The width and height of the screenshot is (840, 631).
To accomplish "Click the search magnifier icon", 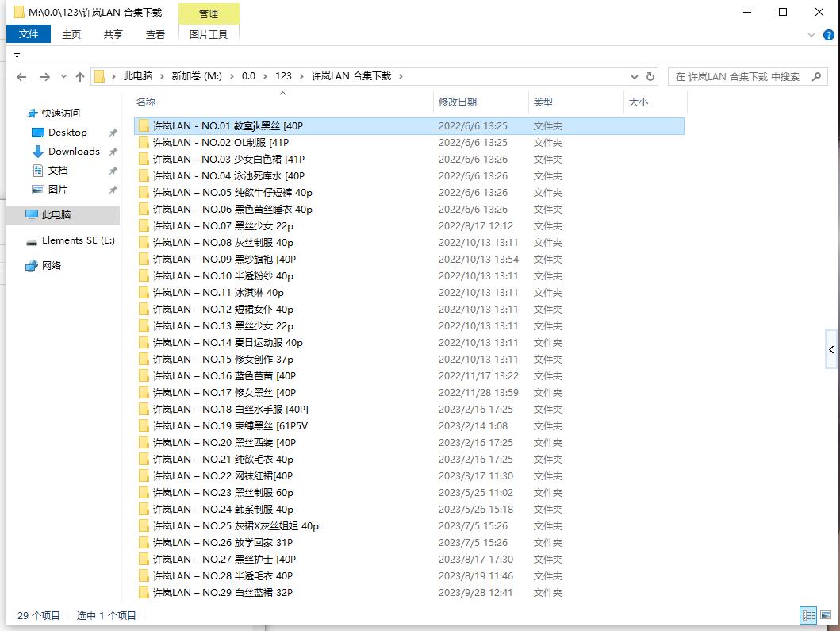I will coord(816,77).
